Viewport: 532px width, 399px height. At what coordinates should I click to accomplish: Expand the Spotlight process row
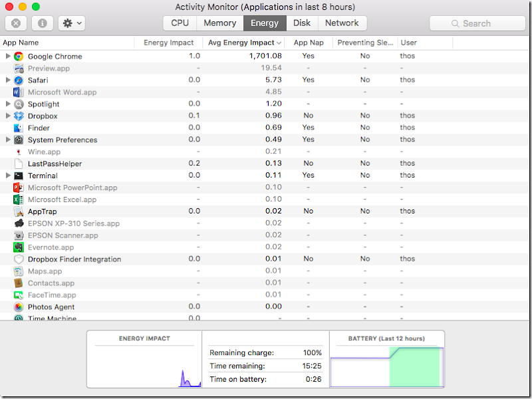[x=8, y=104]
